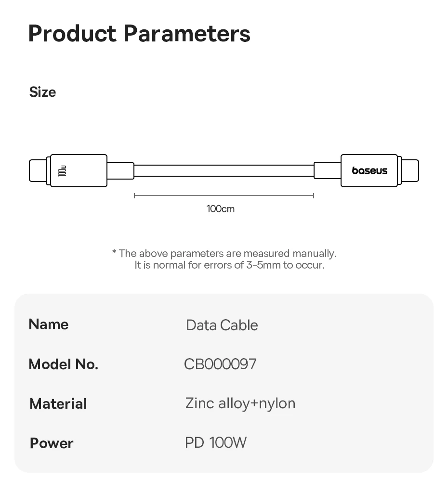The width and height of the screenshot is (448, 479).
Task: Select the model number CB000097
Action: click(220, 364)
